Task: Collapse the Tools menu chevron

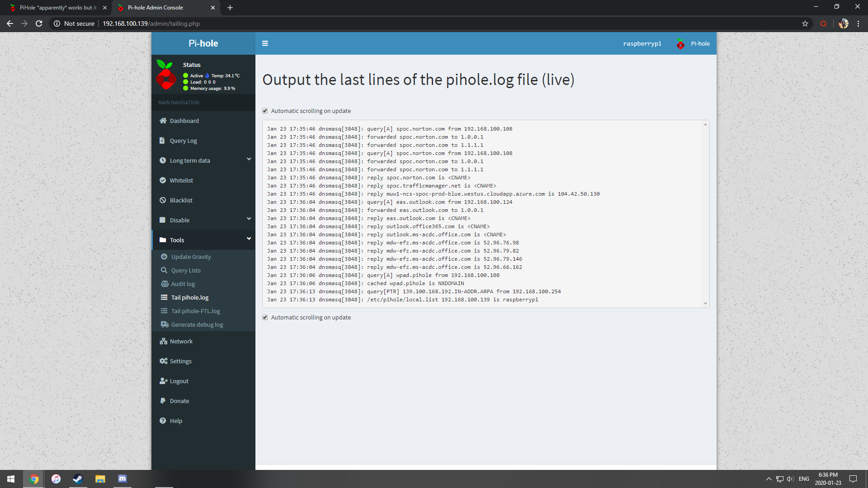Action: point(249,239)
